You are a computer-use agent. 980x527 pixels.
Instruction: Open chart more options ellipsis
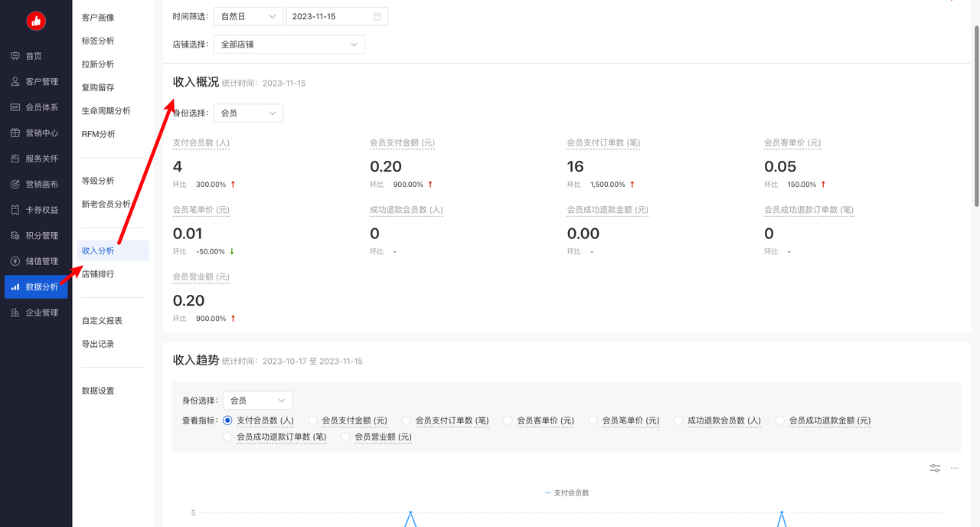point(954,468)
